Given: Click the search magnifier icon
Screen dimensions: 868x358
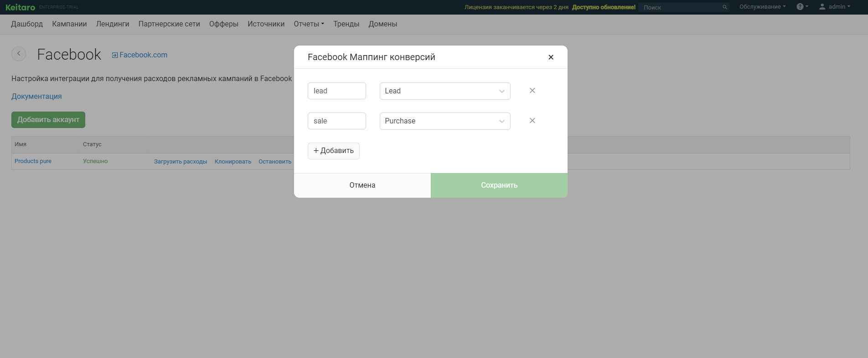Looking at the screenshot, I should click(x=725, y=7).
